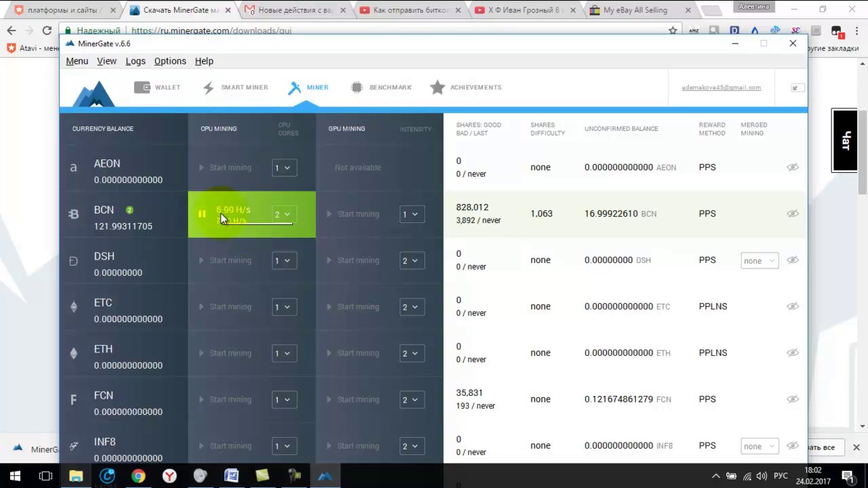Toggle visibility eye for FCN row
Viewport: 868px width, 488px height.
793,399
